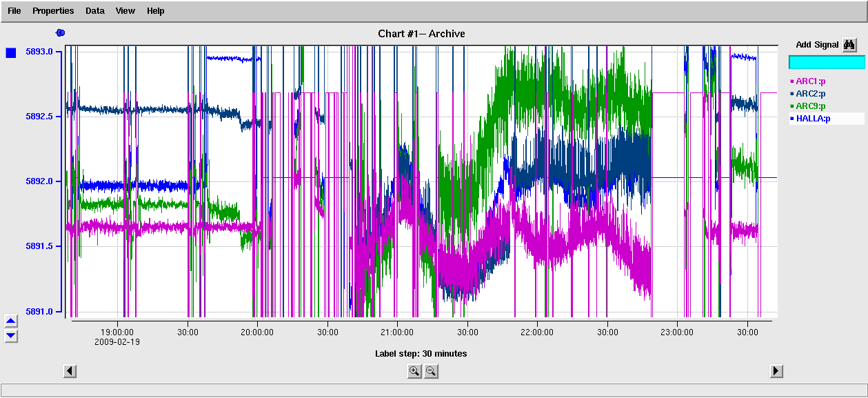Click the 2009-02-19 date label
The height and width of the screenshot is (398, 868).
point(118,341)
